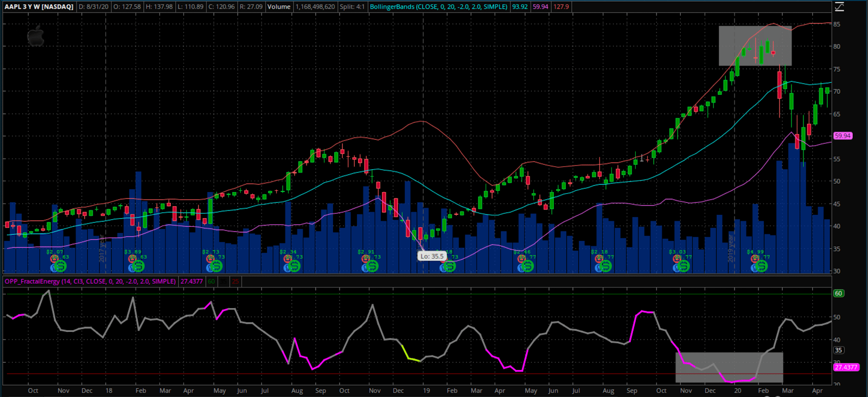Click the red 127.9 value in header
Viewport: 868px width, 397px height.
[x=561, y=7]
